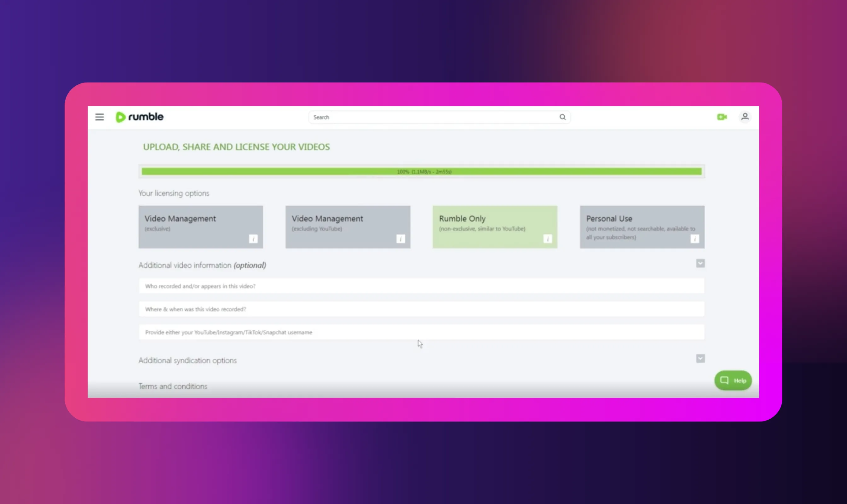Expand Additional syndication options section
The height and width of the screenshot is (504, 847).
[x=700, y=359]
